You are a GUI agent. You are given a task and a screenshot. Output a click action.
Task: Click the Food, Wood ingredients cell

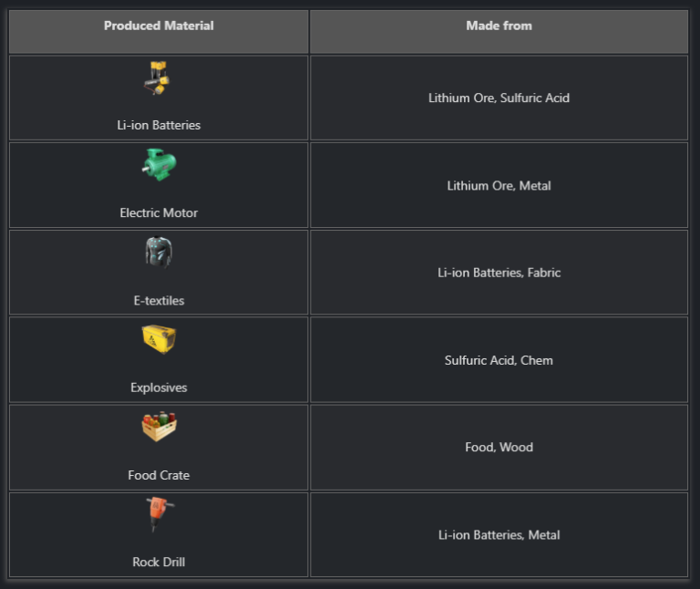click(x=499, y=447)
